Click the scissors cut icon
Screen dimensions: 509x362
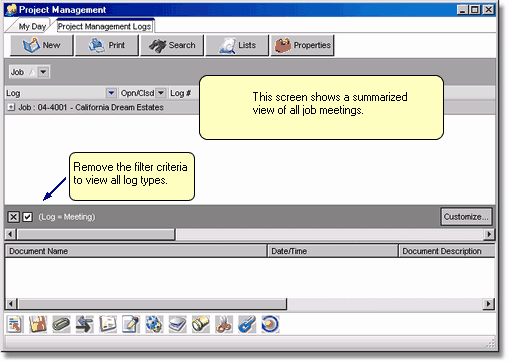pos(224,324)
